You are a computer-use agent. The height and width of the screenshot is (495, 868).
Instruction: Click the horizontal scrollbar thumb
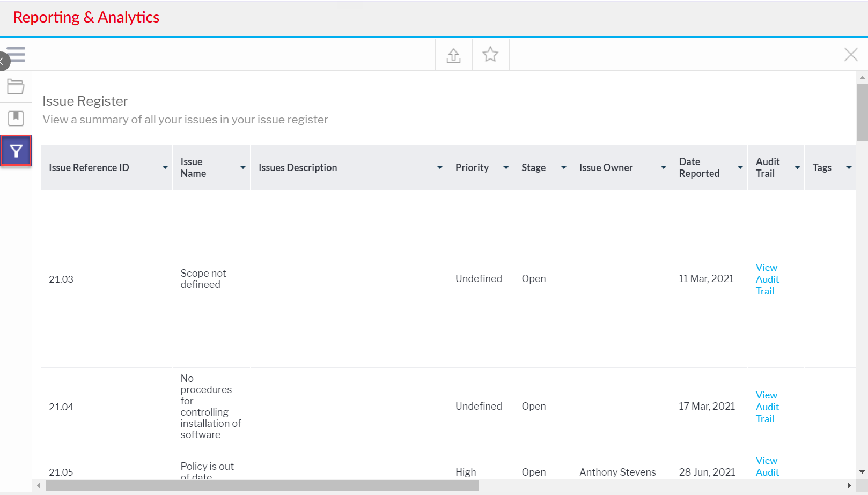(x=262, y=486)
